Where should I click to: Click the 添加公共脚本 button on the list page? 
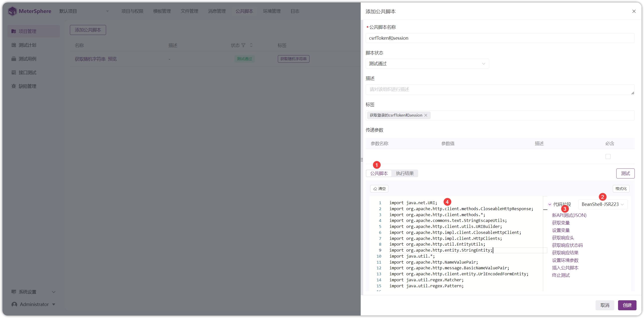(x=88, y=30)
